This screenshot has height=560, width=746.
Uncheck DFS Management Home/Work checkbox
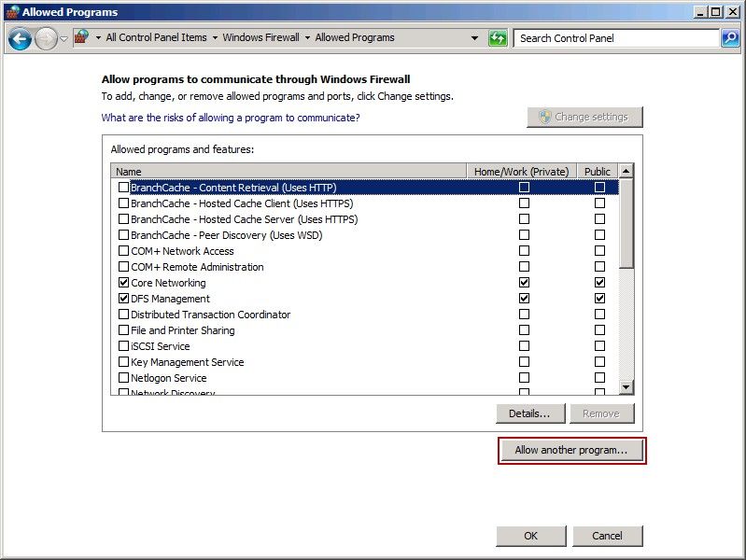[x=525, y=299]
